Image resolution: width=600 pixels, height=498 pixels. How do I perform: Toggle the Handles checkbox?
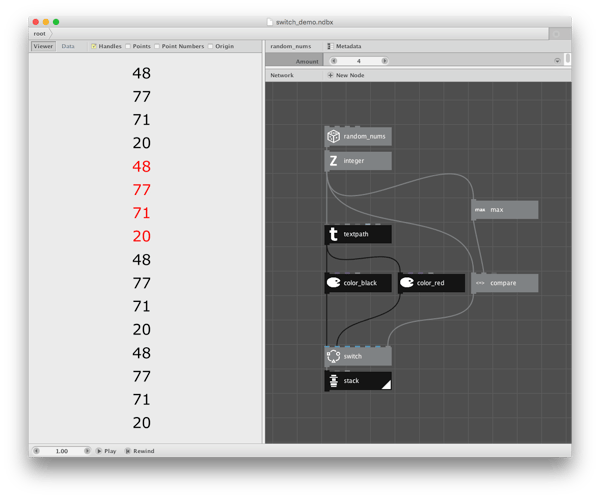tap(94, 46)
